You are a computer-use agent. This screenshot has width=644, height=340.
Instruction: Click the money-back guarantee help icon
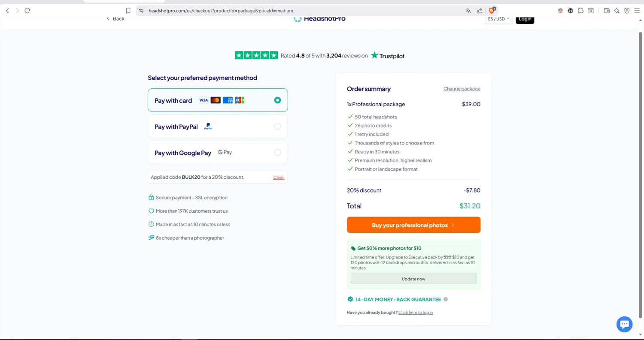point(446,299)
